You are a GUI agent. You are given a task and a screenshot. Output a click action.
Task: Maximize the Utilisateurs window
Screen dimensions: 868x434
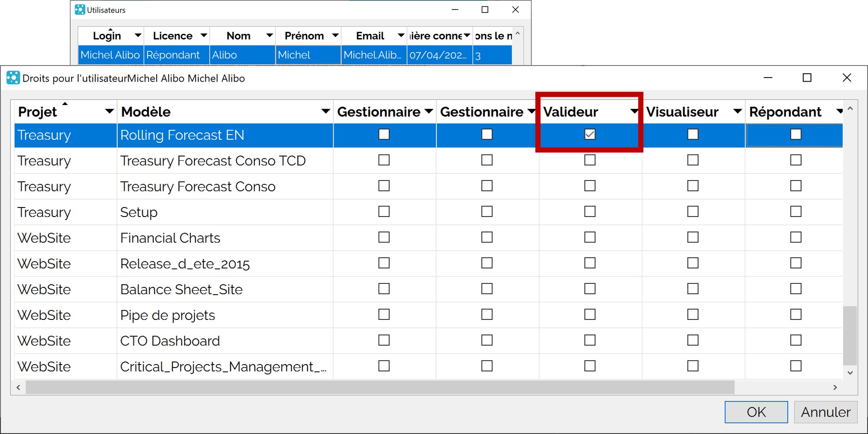485,10
